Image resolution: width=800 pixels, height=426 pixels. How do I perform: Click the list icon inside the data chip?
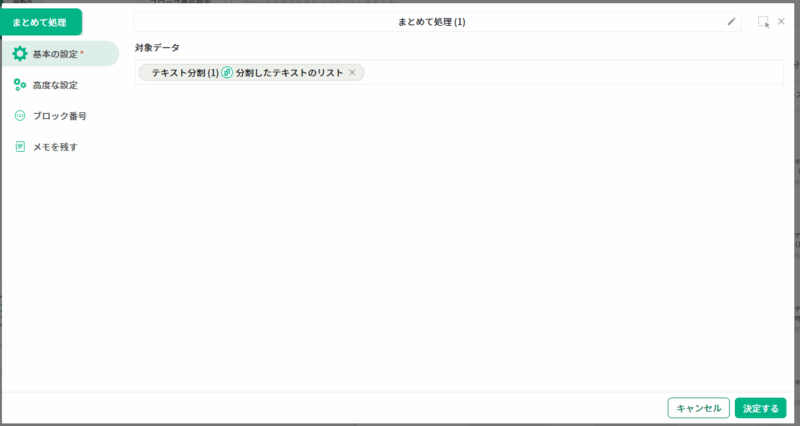click(x=227, y=73)
